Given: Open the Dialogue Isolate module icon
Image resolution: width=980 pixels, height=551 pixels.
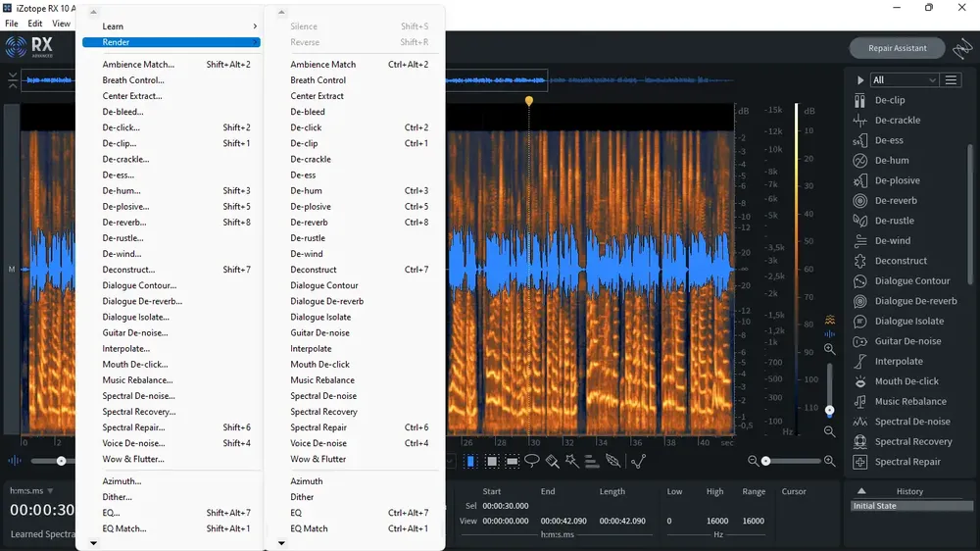Looking at the screenshot, I should pos(860,321).
